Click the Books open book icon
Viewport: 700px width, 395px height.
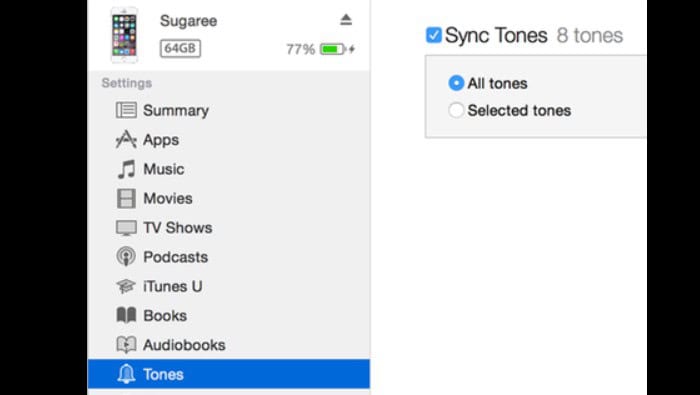126,316
